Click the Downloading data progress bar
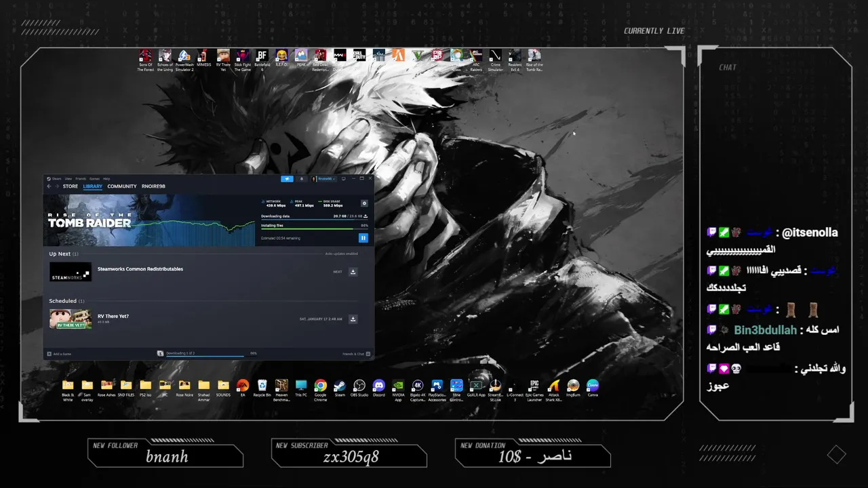 314,220
